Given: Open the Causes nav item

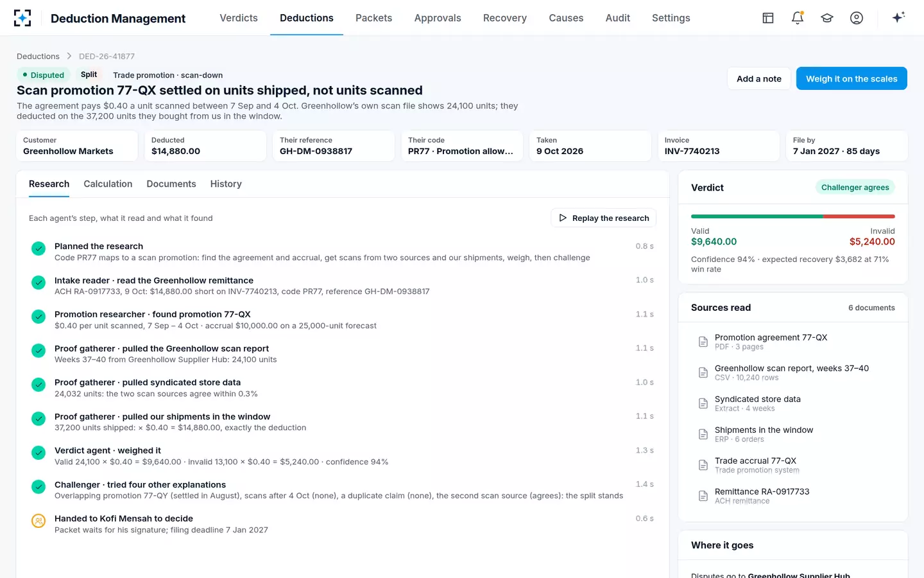Looking at the screenshot, I should [x=566, y=18].
